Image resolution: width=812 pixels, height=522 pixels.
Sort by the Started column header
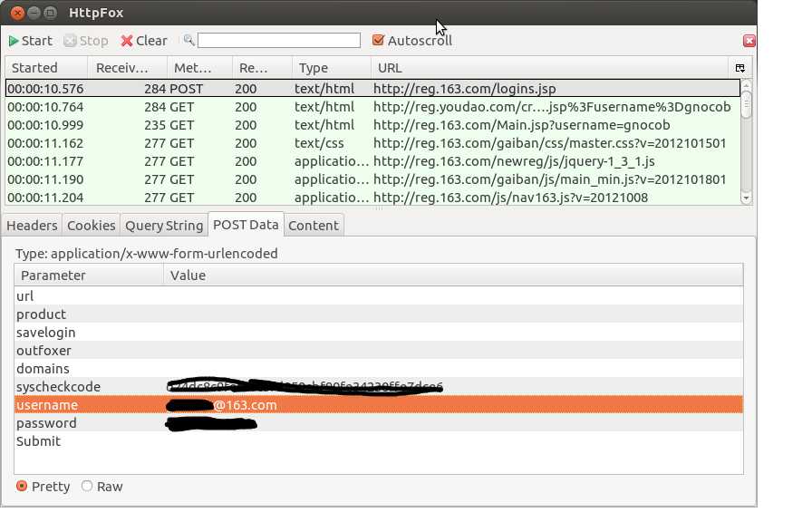pos(46,68)
